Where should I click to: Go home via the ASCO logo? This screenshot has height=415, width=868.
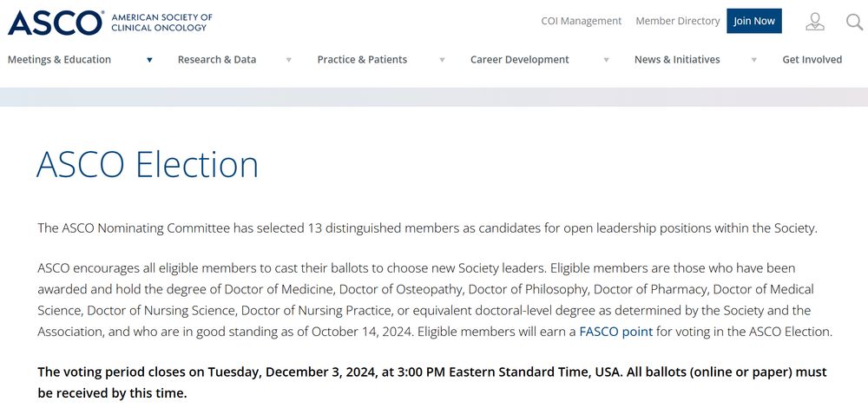[x=56, y=22]
